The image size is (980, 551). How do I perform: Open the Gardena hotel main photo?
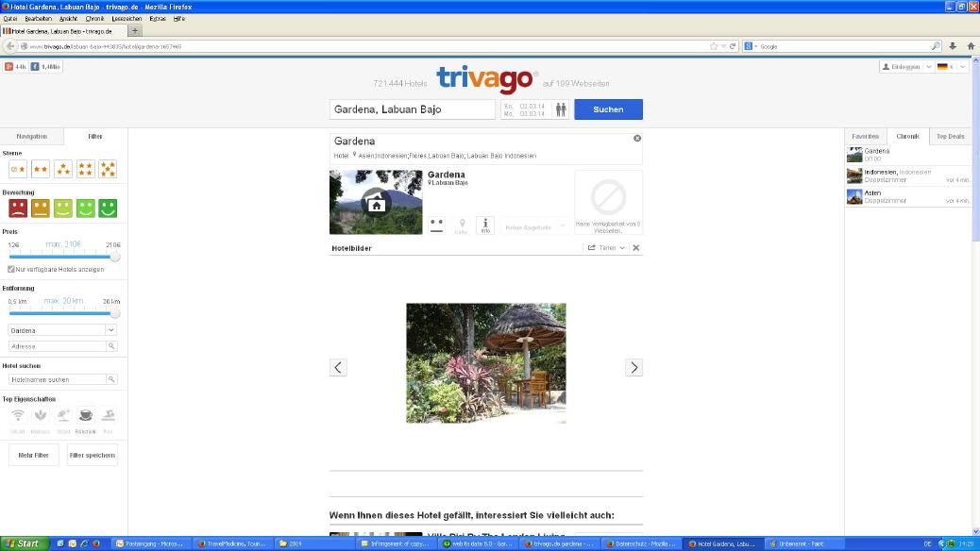pos(376,203)
